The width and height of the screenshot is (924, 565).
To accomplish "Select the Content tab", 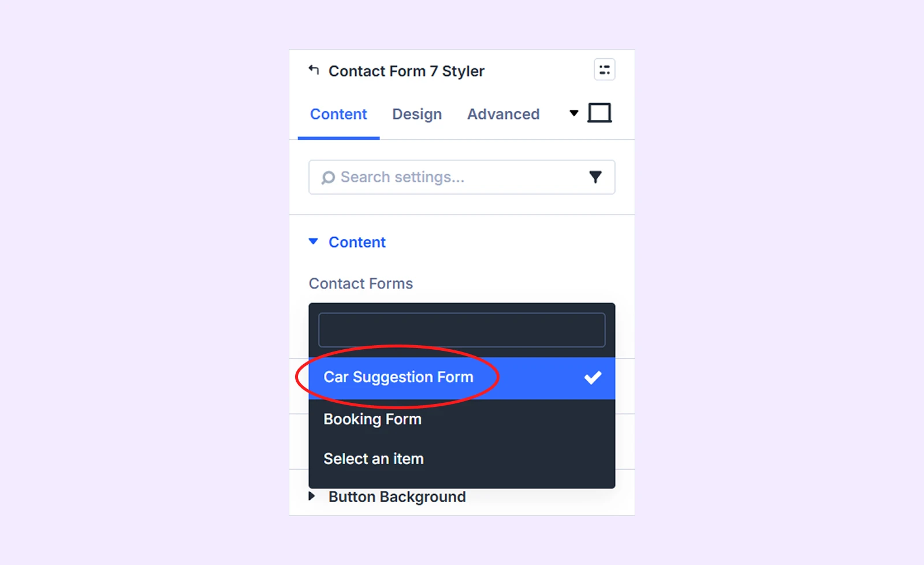I will (x=338, y=114).
